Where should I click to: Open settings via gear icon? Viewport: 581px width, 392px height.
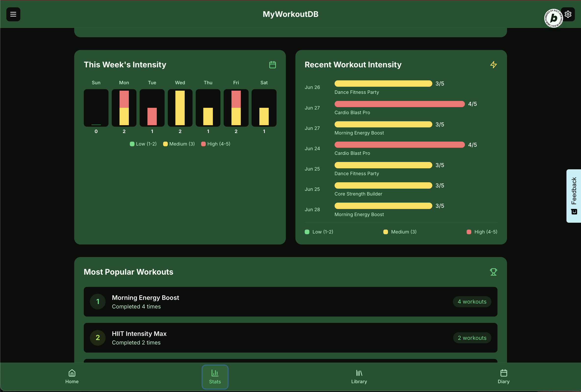click(x=568, y=14)
